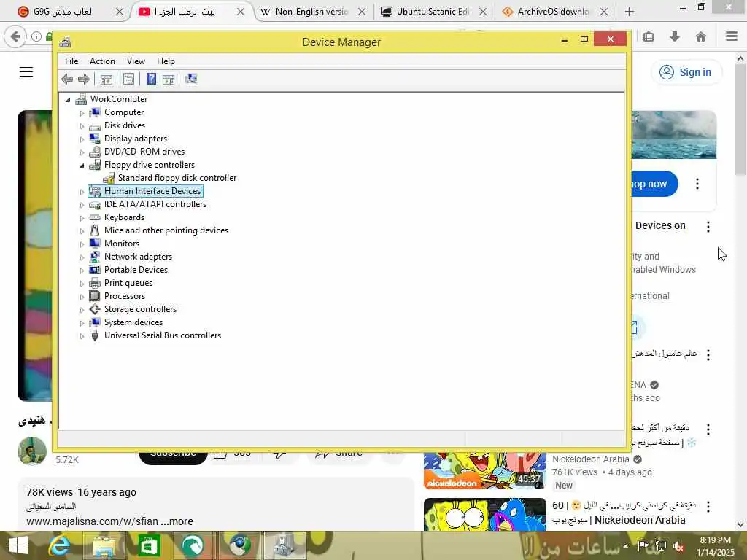Click the Disk drives icon
The image size is (747, 560).
(95, 125)
